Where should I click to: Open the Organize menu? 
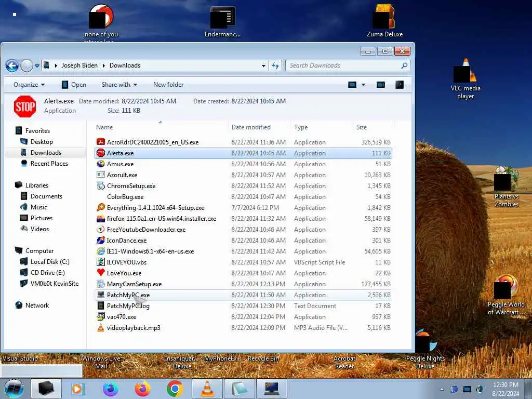(x=29, y=85)
